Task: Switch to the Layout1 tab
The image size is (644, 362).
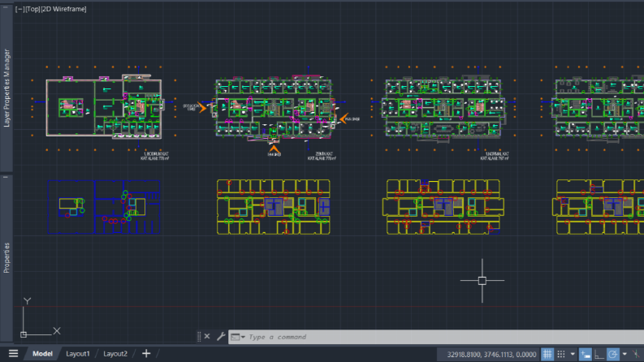Action: (x=78, y=353)
